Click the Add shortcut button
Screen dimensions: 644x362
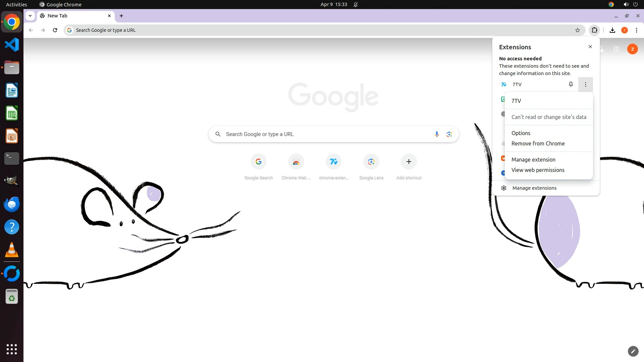pyautogui.click(x=409, y=162)
